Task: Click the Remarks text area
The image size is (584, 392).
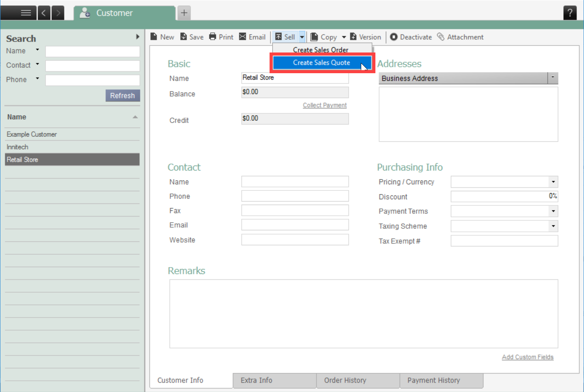Action: point(364,313)
